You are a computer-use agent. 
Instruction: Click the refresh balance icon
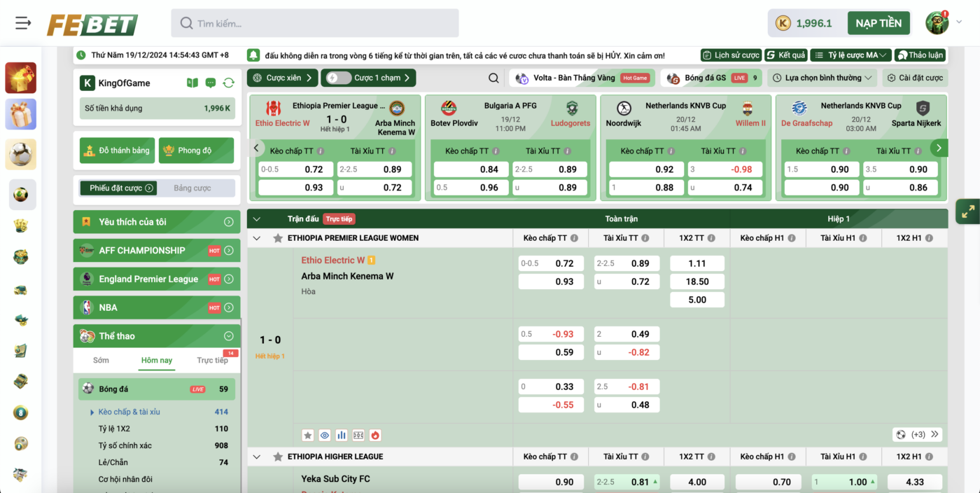tap(228, 83)
